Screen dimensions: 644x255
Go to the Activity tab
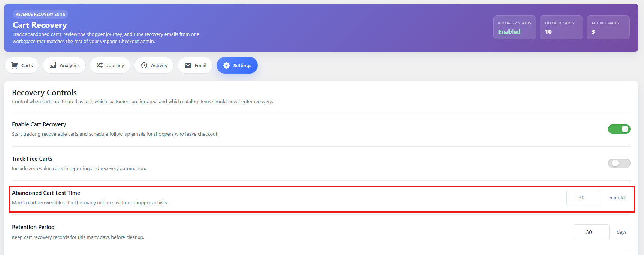[x=154, y=65]
